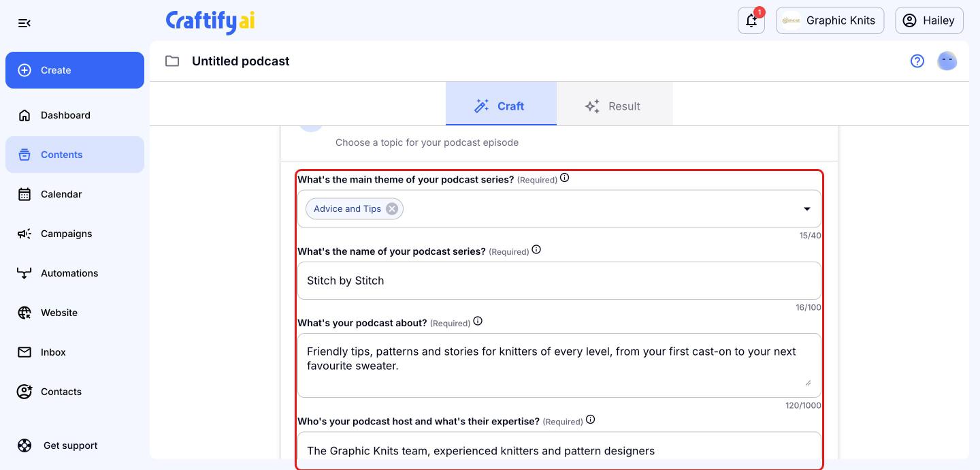Click the Get support lifebuoy icon
The height and width of the screenshot is (470, 980).
tap(24, 445)
